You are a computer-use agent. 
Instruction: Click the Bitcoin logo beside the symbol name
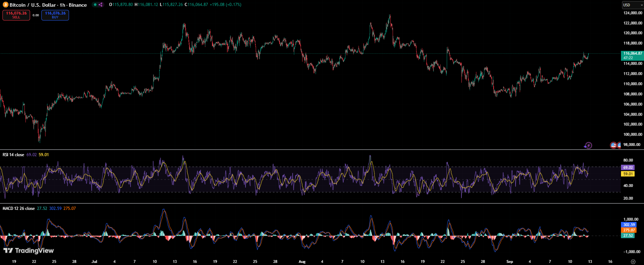click(5, 5)
